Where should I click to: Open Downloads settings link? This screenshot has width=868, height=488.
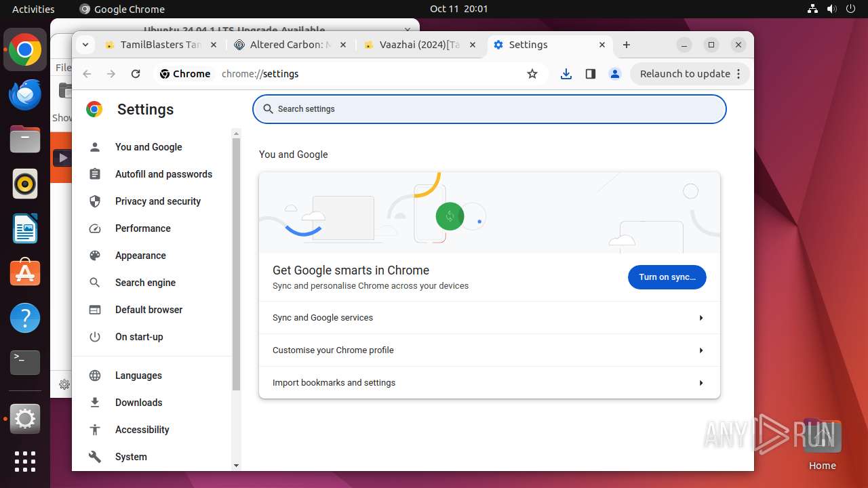click(139, 403)
